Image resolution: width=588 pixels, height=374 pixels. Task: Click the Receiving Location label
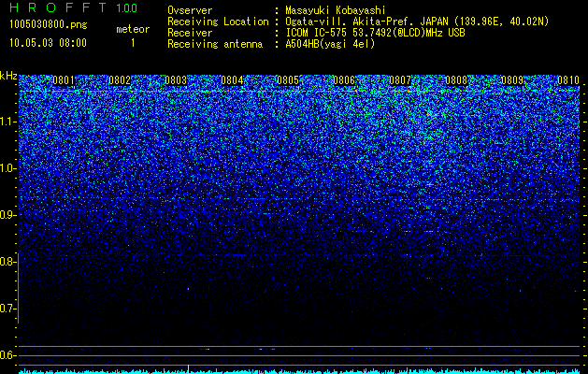[x=218, y=22]
